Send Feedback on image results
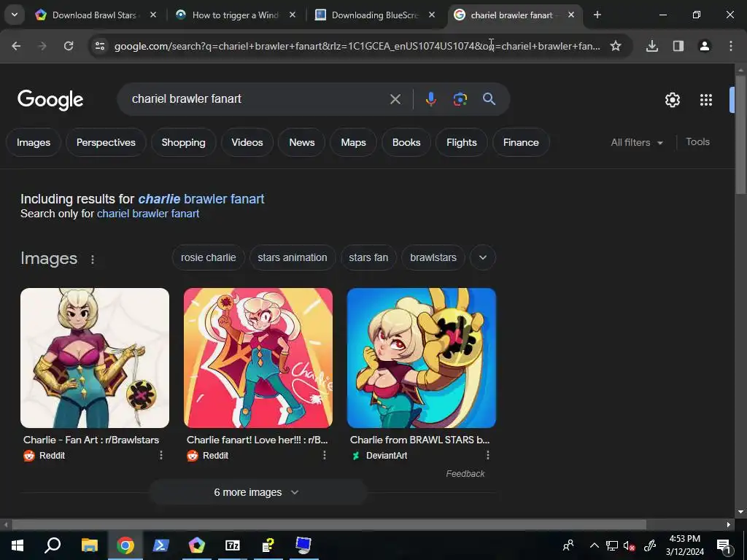 [x=465, y=474]
